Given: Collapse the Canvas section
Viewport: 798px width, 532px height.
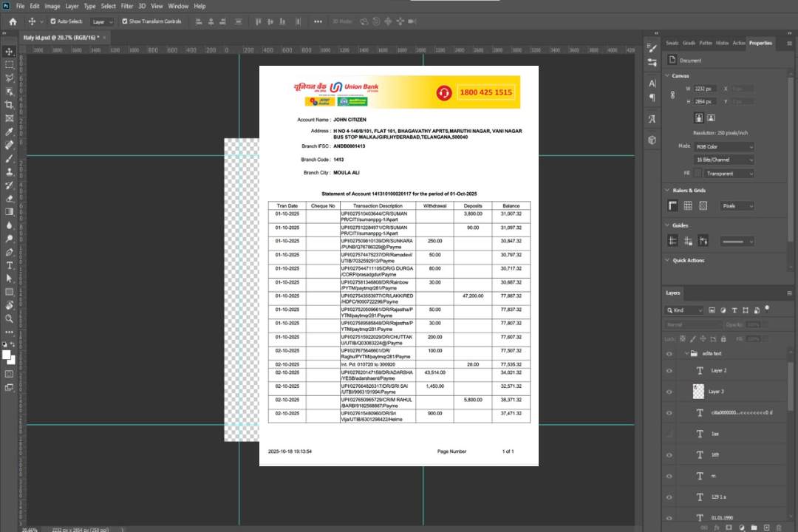Looking at the screenshot, I should (667, 75).
